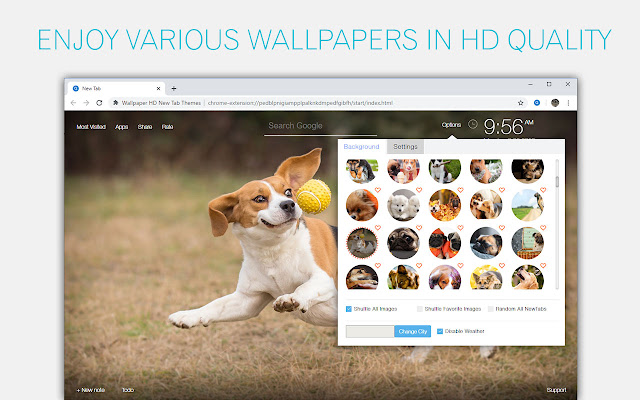Pick the golden retriever looking up thumbnail
The height and width of the screenshot is (400, 640).
[527, 278]
